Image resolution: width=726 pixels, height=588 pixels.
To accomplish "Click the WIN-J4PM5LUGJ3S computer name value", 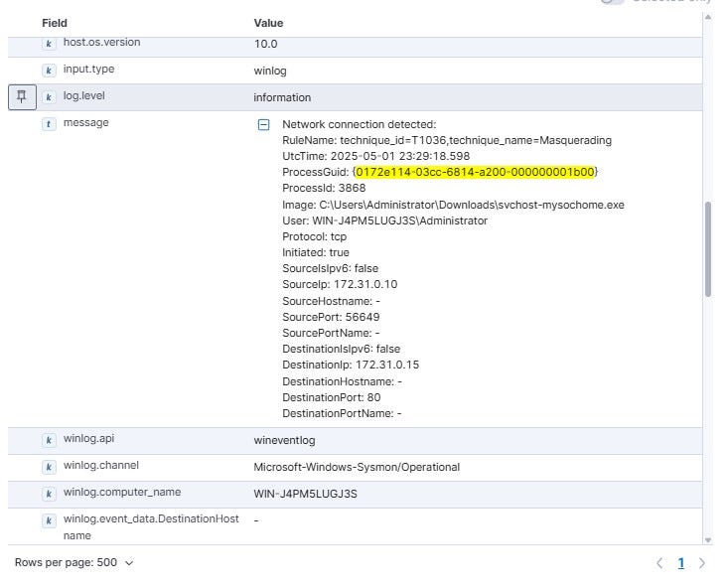I will (x=305, y=494).
